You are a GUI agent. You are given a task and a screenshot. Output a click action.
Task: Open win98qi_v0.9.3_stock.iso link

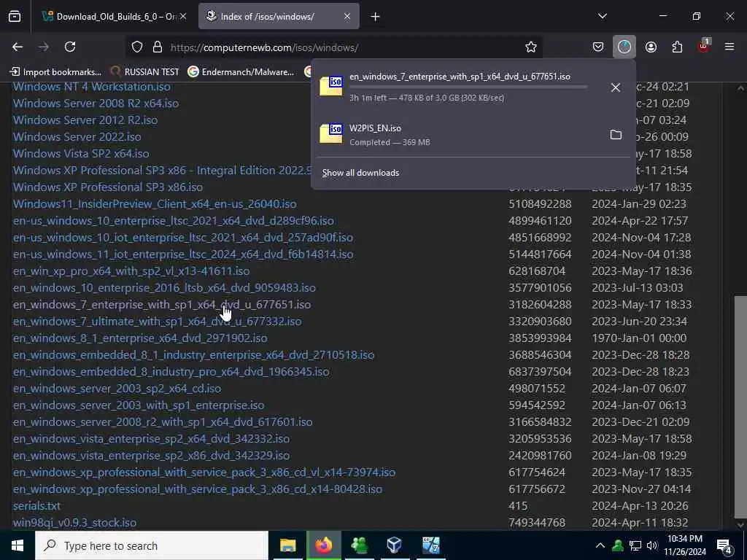pos(75,522)
